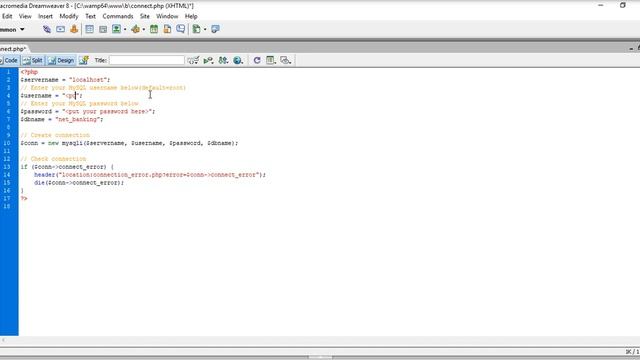Screen dimensions: 640x360
Task: Click the '// Check connection' comment
Action: [x=53, y=159]
